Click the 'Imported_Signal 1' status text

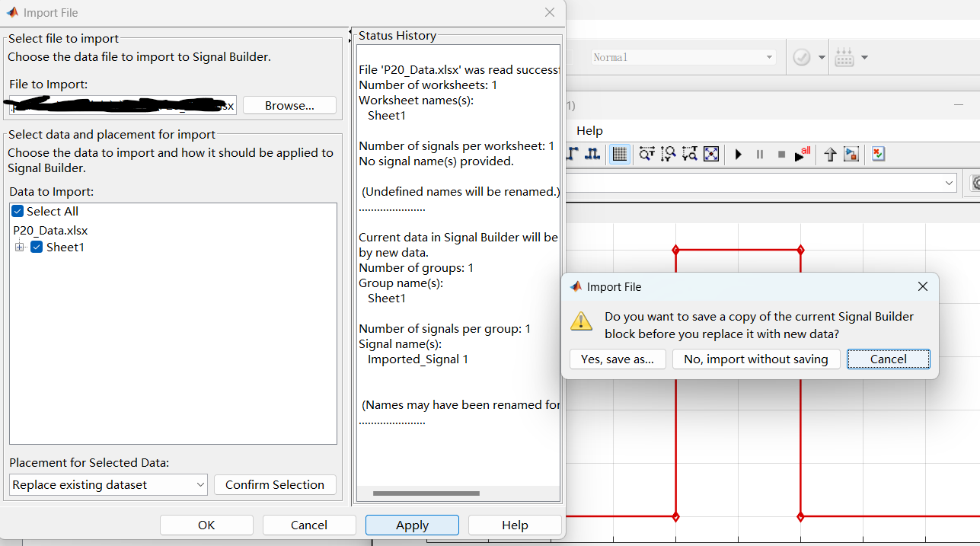click(418, 359)
